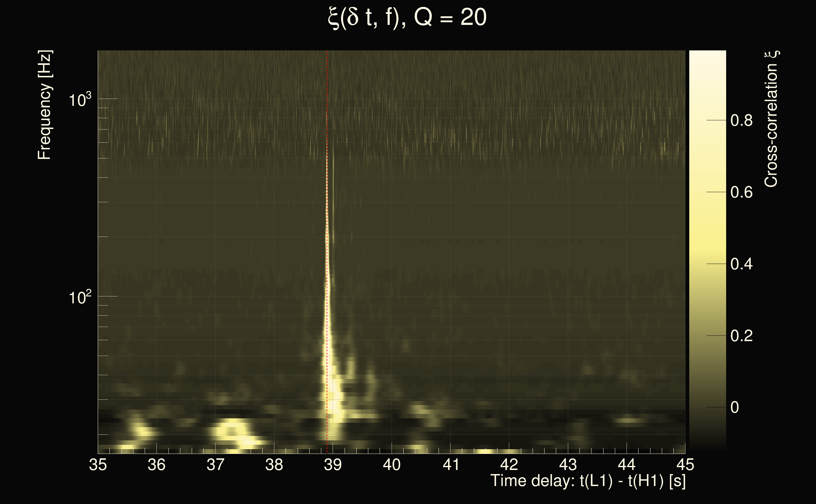Viewport: 816px width, 504px height.
Task: Select the 0.8 tick on the colorbar
Action: pos(741,120)
